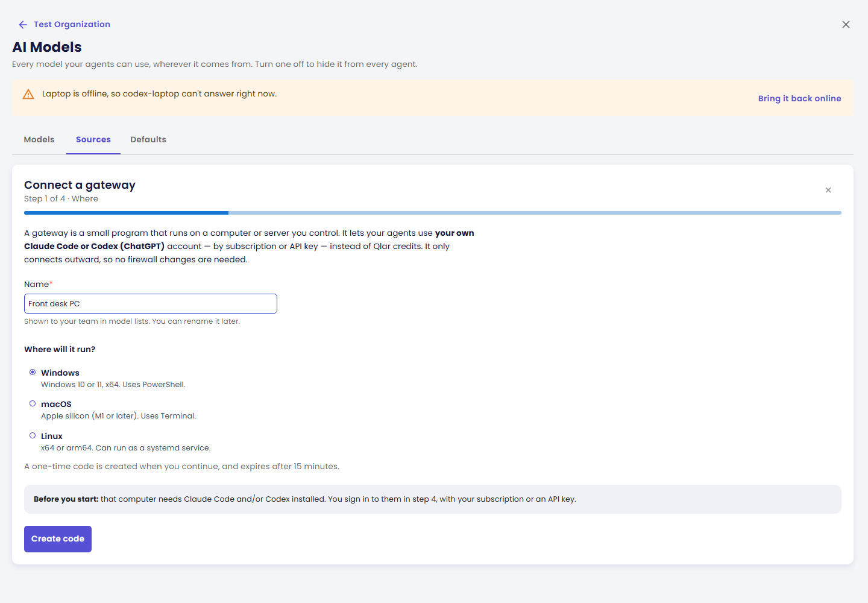Open the Sources tab
The image size is (868, 603).
pyautogui.click(x=93, y=139)
